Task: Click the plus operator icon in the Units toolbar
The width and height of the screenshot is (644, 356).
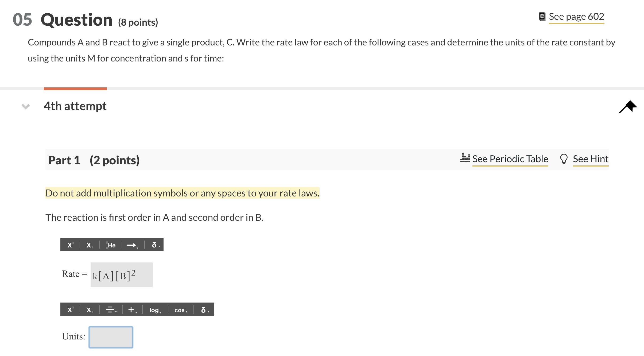Action: (x=131, y=309)
